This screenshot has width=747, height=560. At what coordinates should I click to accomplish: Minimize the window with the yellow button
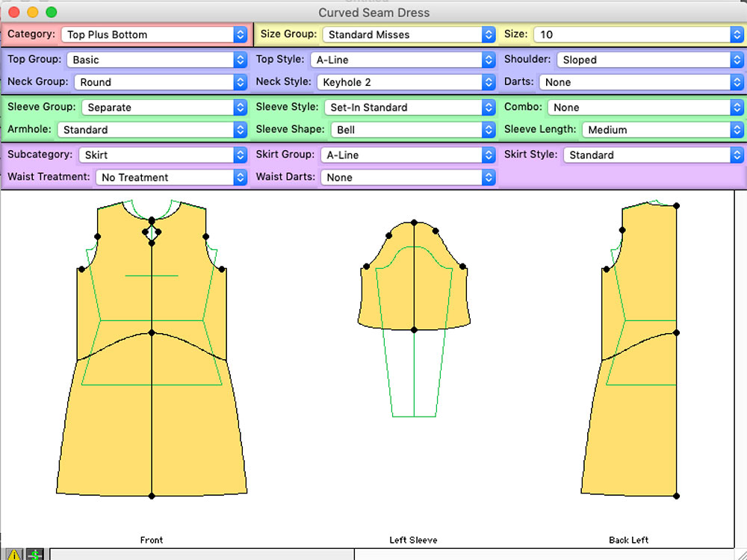click(32, 13)
